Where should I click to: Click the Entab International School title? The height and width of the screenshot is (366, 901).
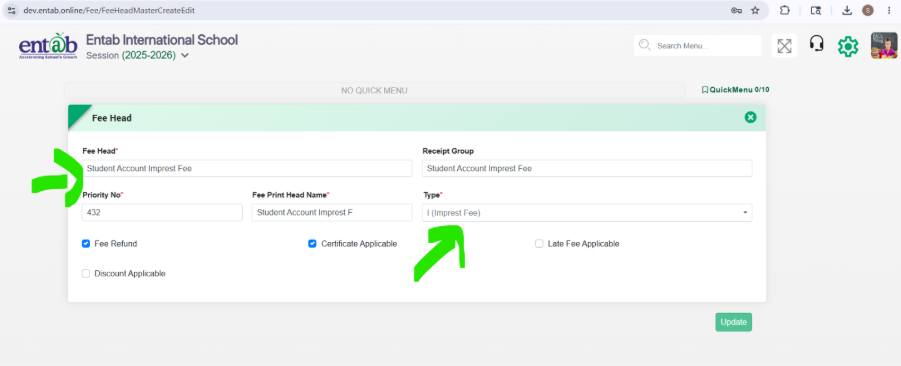(x=161, y=40)
